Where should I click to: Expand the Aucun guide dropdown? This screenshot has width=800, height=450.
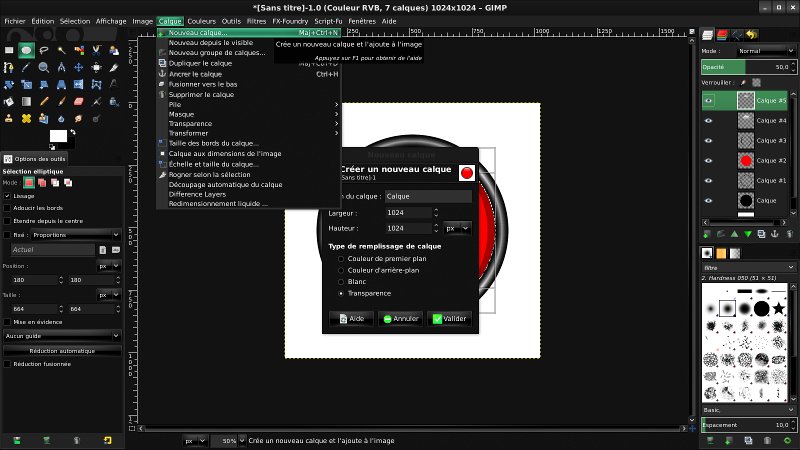coord(62,336)
